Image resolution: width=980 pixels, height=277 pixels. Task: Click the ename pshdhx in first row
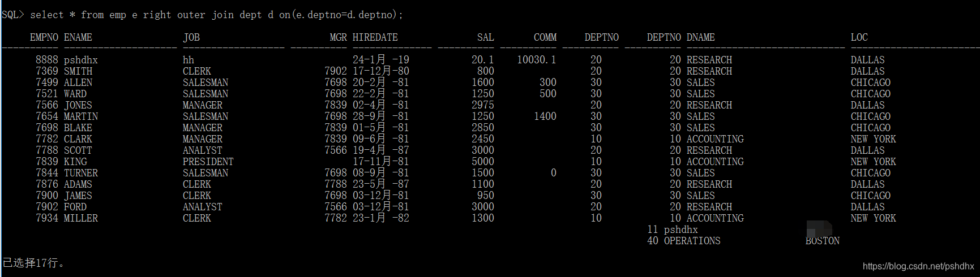tap(81, 60)
